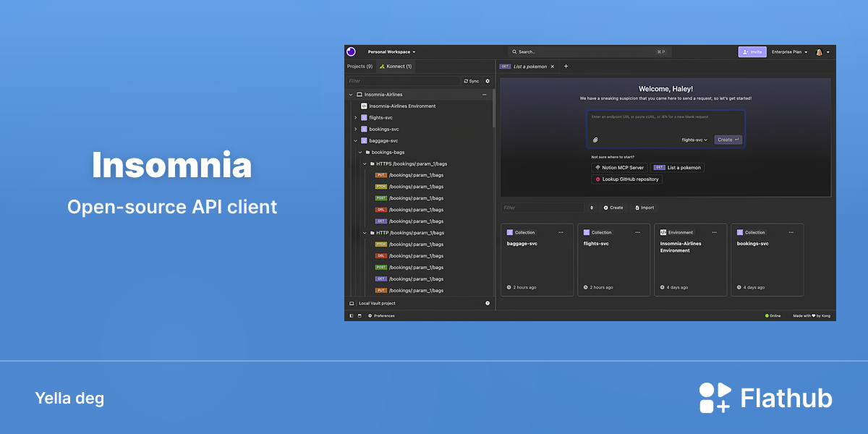The image size is (868, 434).
Task: Collapse the HTTPS /bookings/:param_1/bags folder
Action: (365, 163)
